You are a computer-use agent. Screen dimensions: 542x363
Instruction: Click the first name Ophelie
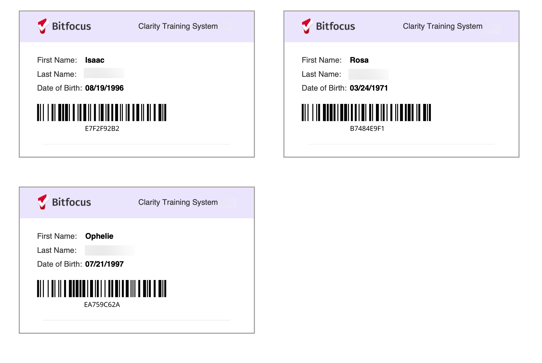[99, 236]
